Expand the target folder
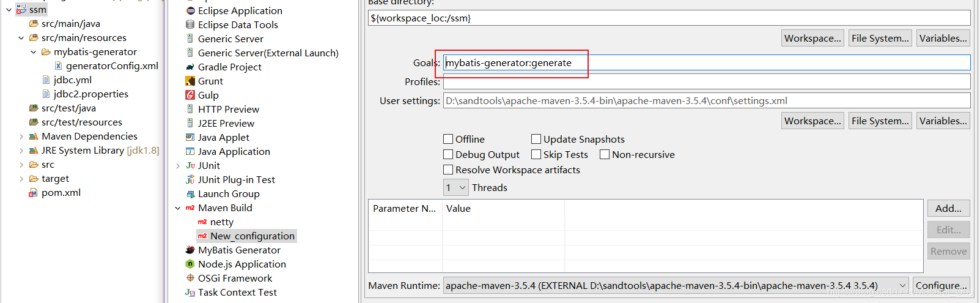The width and height of the screenshot is (980, 303). point(21,179)
